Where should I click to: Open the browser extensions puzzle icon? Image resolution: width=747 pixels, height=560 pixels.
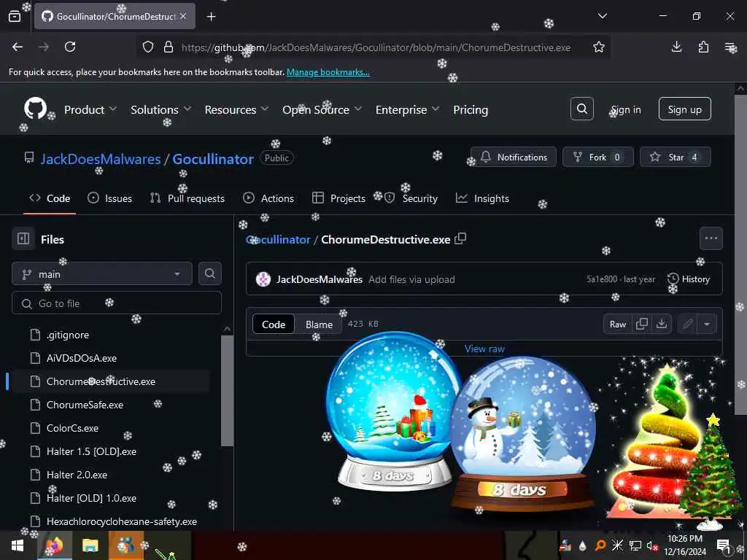703,47
